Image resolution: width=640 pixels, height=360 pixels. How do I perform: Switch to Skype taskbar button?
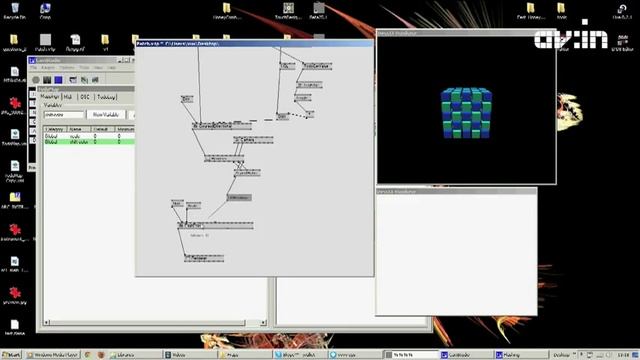pyautogui.click(x=300, y=355)
